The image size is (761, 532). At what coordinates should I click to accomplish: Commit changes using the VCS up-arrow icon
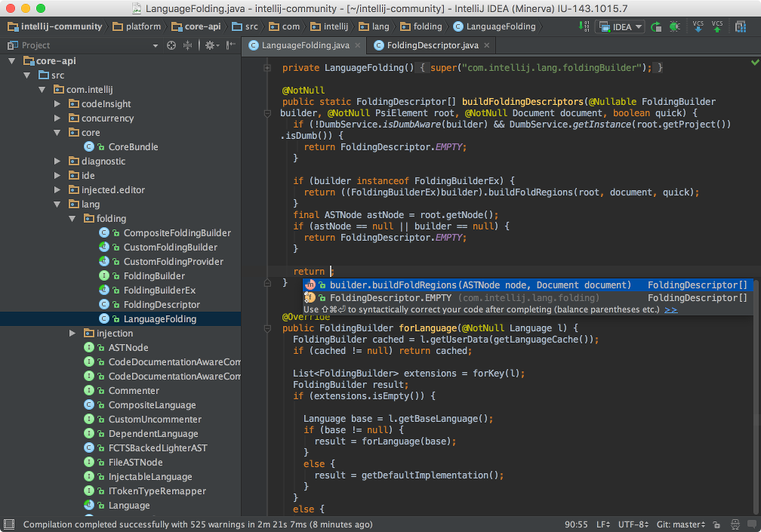tap(716, 26)
